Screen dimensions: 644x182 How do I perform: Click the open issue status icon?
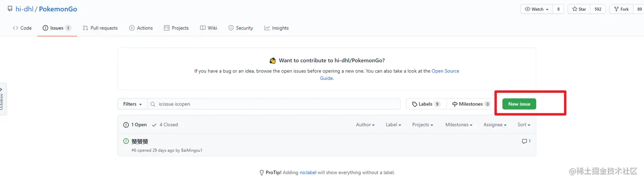click(126, 141)
